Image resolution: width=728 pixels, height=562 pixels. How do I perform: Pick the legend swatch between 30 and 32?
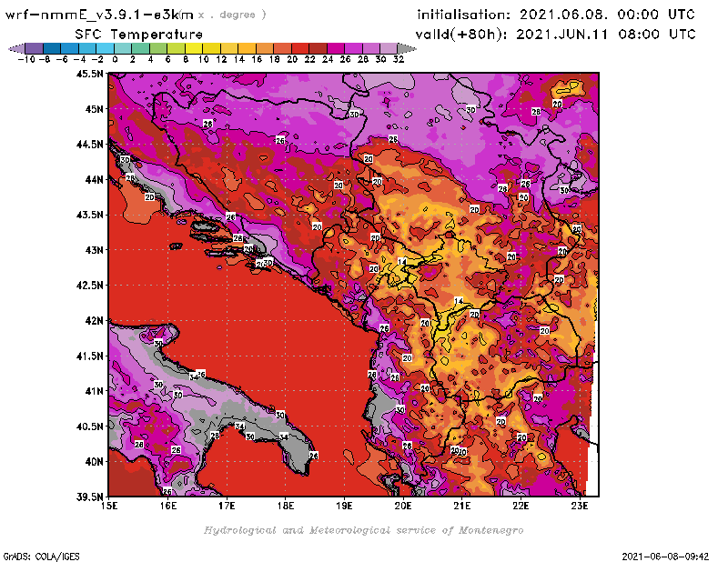[x=389, y=49]
